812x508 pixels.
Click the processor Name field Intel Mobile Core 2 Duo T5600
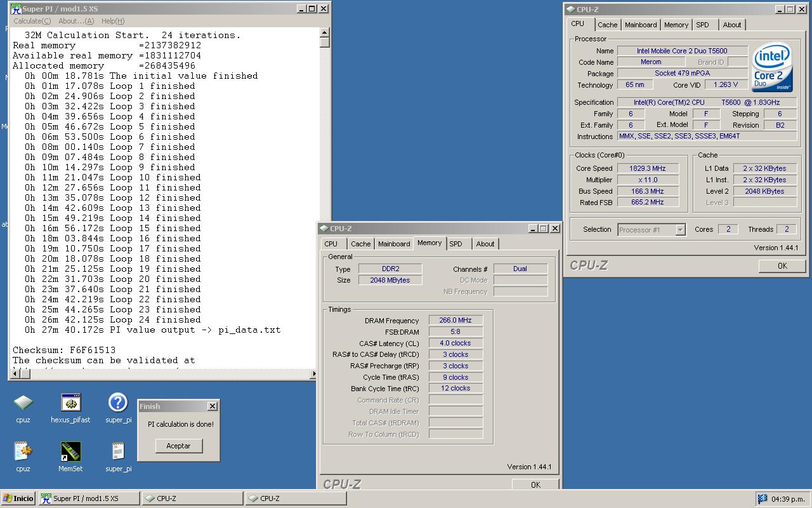(682, 51)
